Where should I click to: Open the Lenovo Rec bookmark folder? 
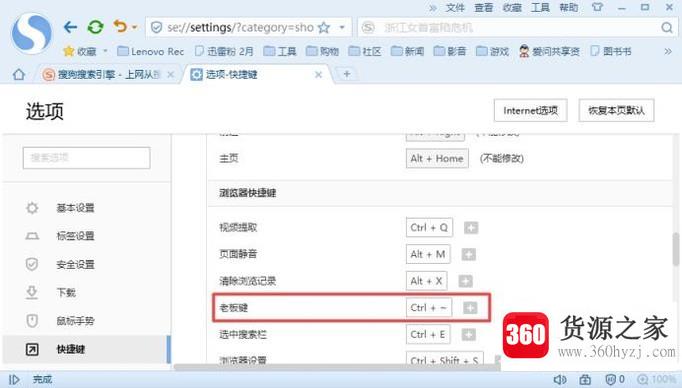[x=150, y=51]
